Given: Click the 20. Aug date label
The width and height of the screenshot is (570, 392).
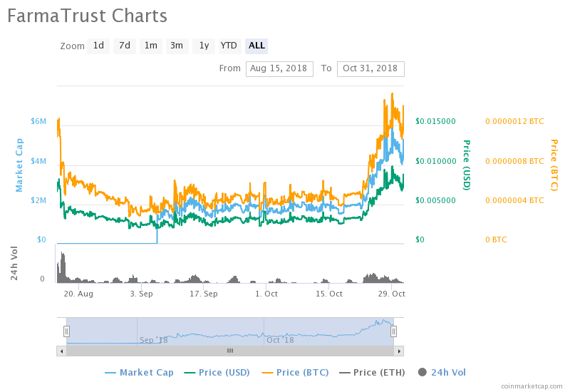Looking at the screenshot, I should point(78,294).
